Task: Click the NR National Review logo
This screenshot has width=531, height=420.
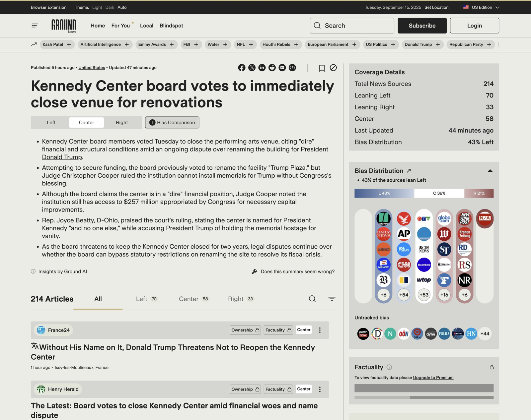Action: pos(465,280)
